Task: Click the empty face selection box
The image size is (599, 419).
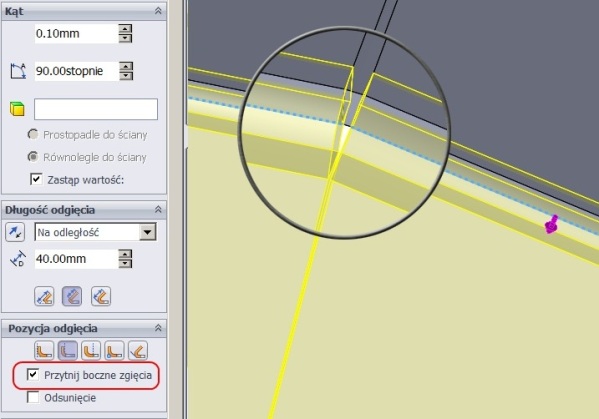Action: pyautogui.click(x=96, y=109)
